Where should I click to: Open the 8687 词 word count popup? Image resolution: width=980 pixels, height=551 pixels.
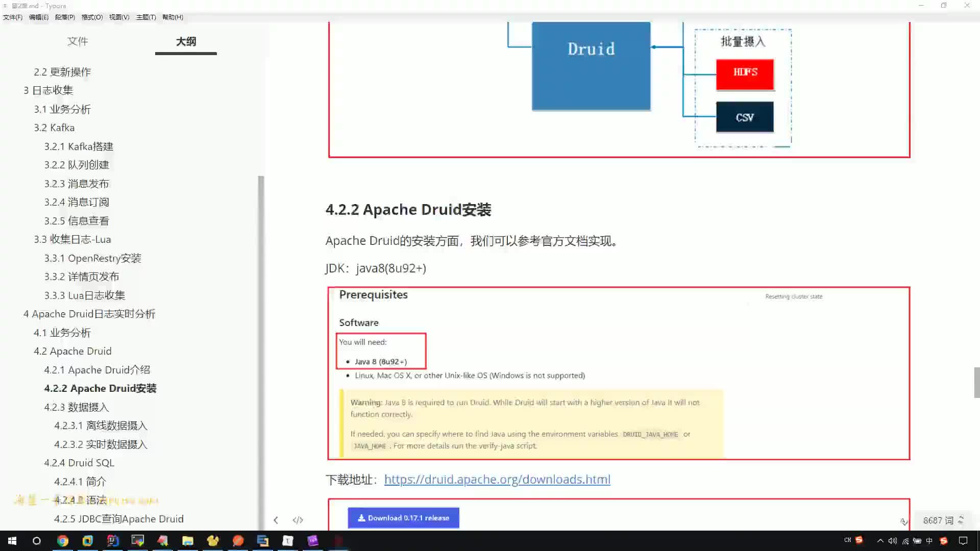click(943, 520)
